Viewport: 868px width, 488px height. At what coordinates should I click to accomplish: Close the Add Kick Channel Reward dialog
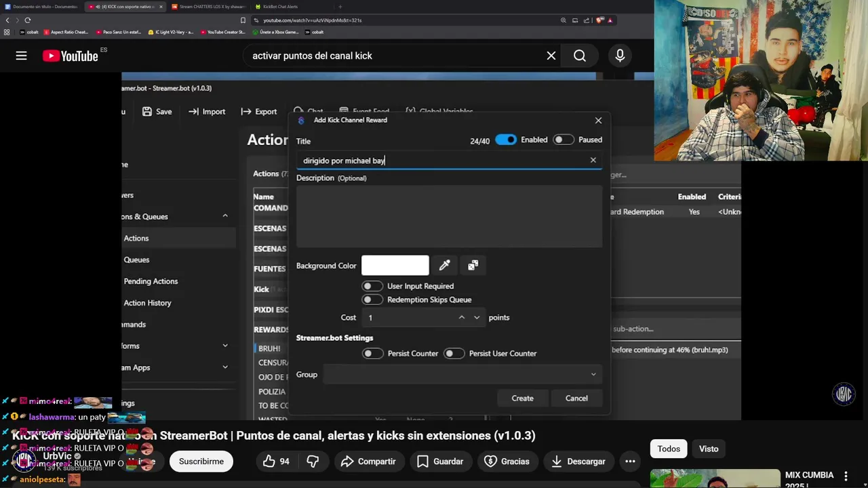pyautogui.click(x=598, y=120)
